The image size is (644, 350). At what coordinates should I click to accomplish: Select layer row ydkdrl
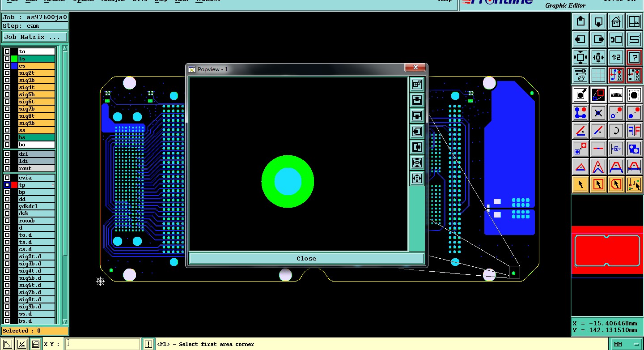36,206
